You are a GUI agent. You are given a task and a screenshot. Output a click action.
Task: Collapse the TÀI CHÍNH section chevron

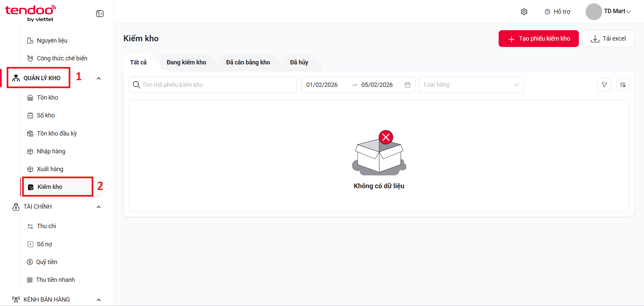(x=99, y=207)
